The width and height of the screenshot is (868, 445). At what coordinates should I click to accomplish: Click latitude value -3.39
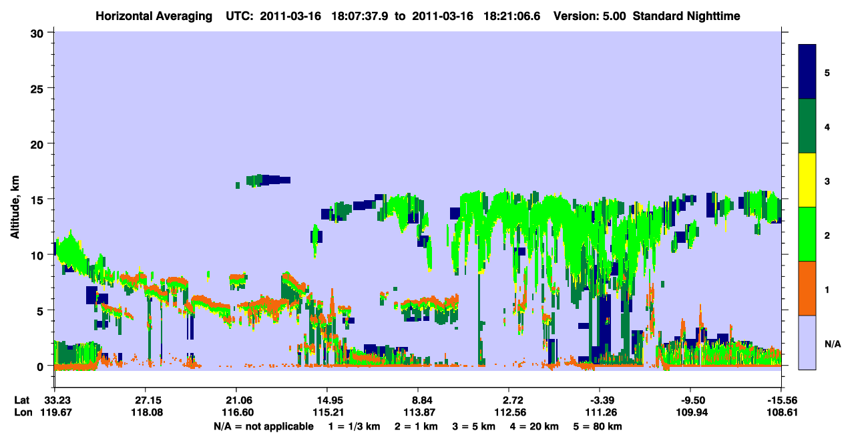click(x=601, y=400)
